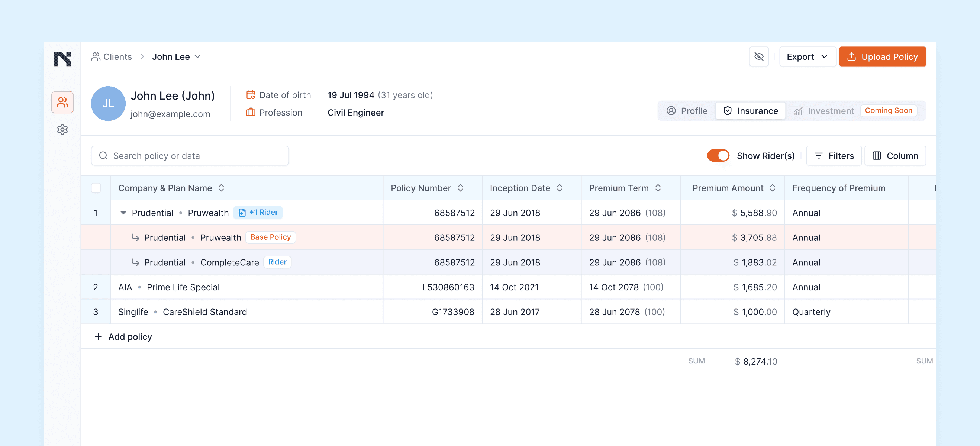Collapse the Prudential Pruwealth policy row

click(123, 213)
